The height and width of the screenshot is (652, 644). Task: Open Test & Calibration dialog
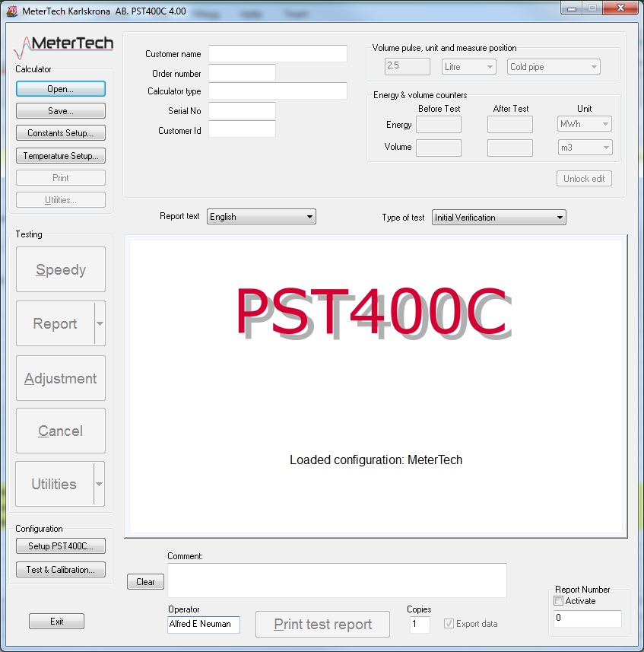click(x=61, y=570)
